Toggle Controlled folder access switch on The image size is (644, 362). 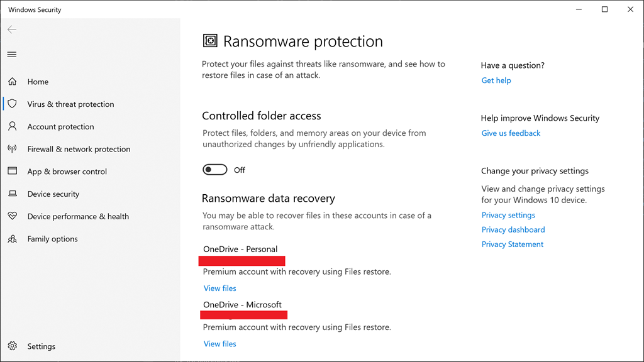215,170
